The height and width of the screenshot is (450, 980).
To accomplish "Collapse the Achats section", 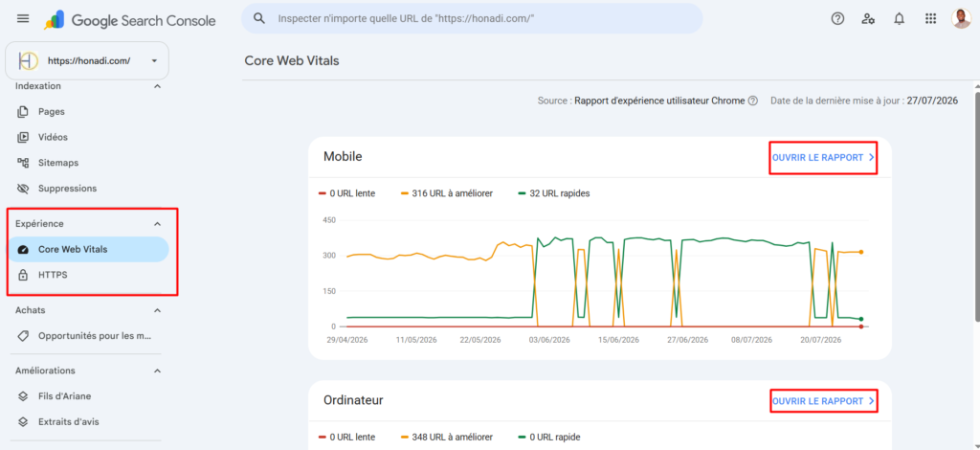I will (x=158, y=310).
